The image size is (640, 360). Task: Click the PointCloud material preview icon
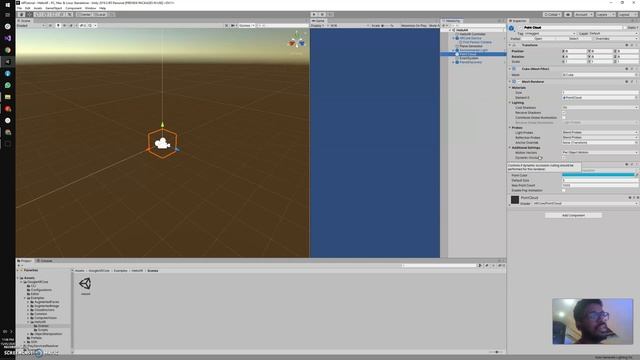[515, 200]
